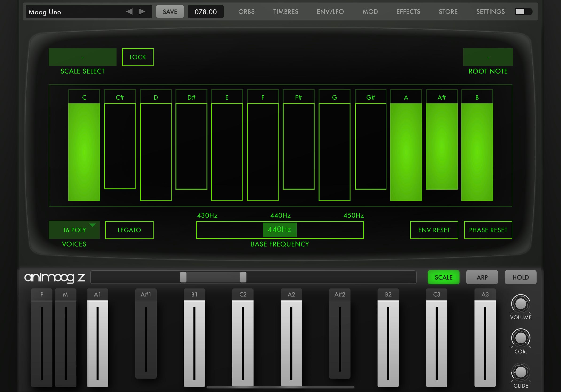Enable the HOLD button

tap(520, 277)
